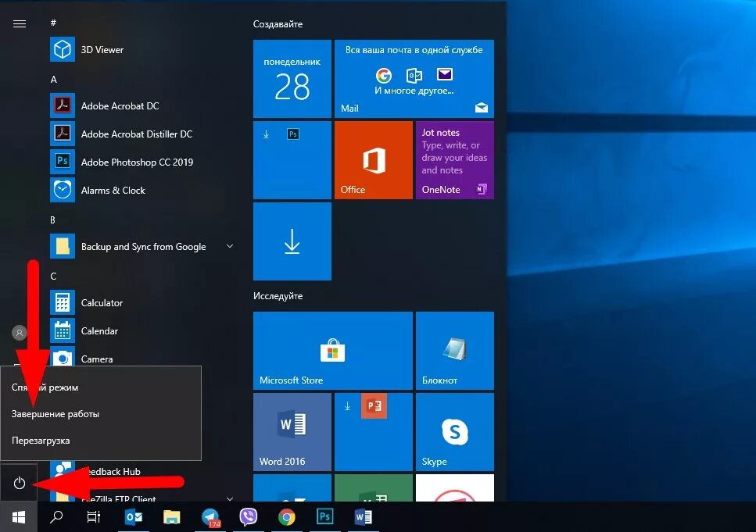Open the Camera app icon
The width and height of the screenshot is (756, 532).
tap(63, 357)
